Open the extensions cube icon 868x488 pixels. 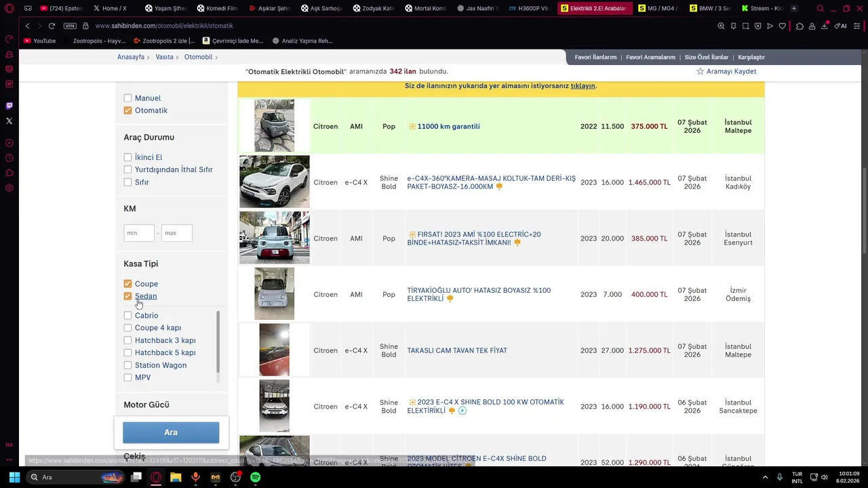tap(800, 26)
